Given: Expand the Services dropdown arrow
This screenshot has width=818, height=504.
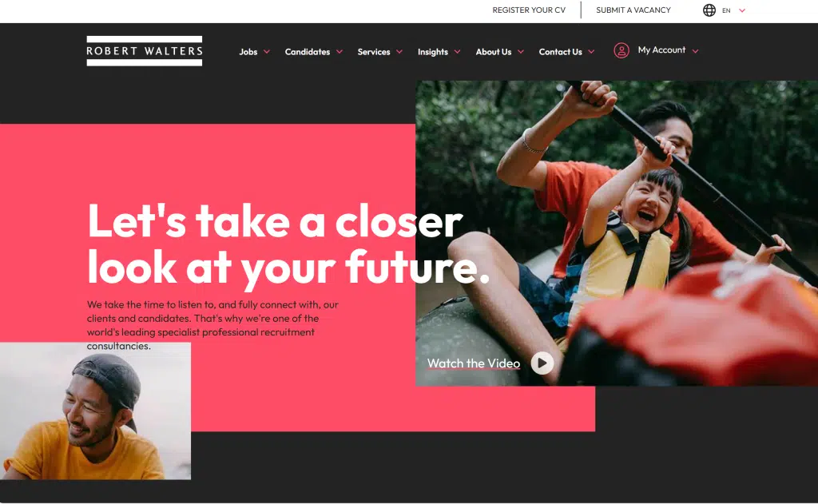Looking at the screenshot, I should tap(399, 52).
